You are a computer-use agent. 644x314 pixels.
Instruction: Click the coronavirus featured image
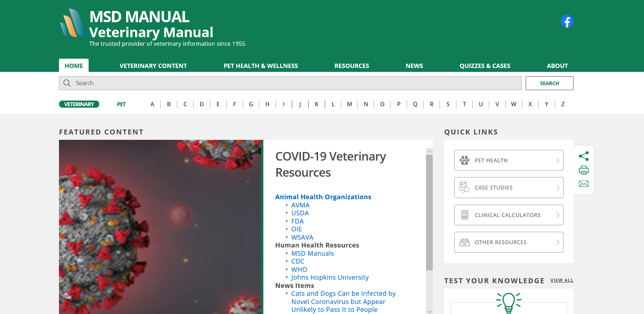[160, 227]
